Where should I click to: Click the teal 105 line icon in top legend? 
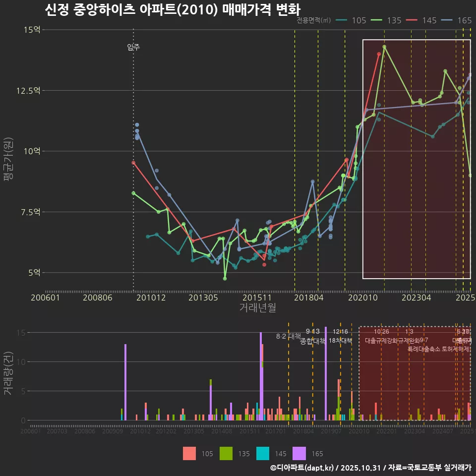(x=342, y=21)
